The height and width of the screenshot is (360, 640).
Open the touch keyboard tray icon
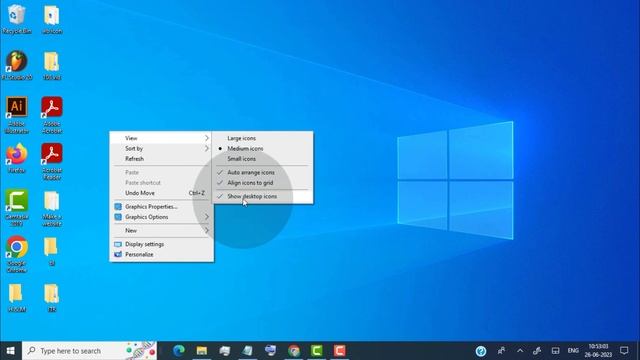coord(555,351)
